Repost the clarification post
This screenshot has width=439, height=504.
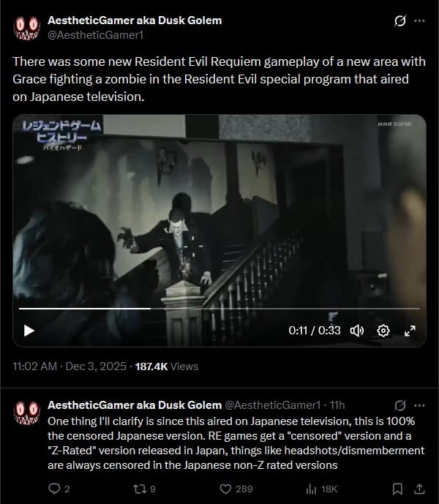pyautogui.click(x=144, y=489)
